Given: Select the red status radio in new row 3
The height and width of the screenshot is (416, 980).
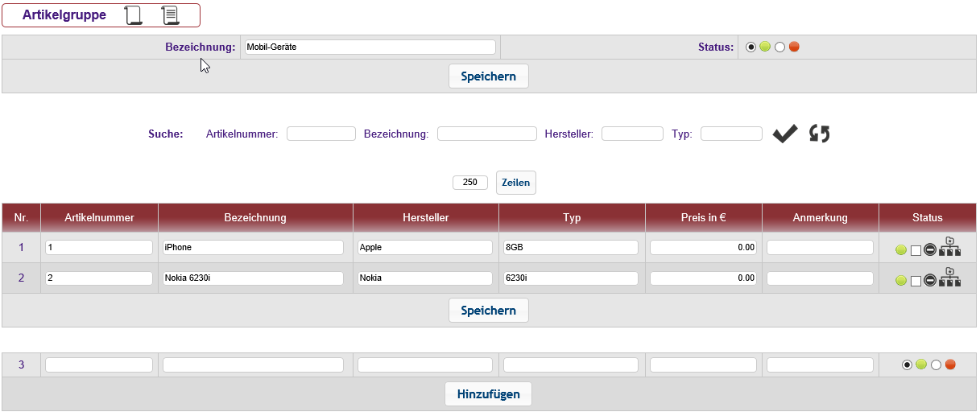Looking at the screenshot, I should [950, 365].
